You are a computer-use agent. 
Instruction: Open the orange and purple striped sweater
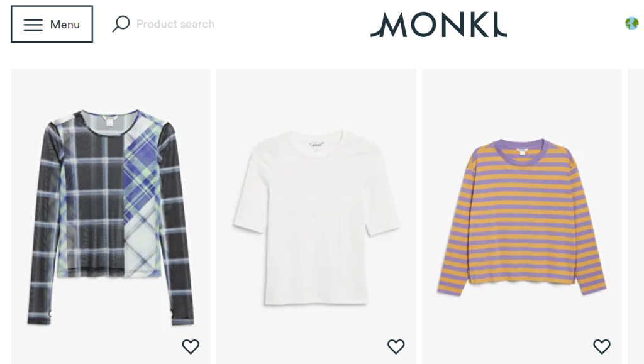pos(522,216)
